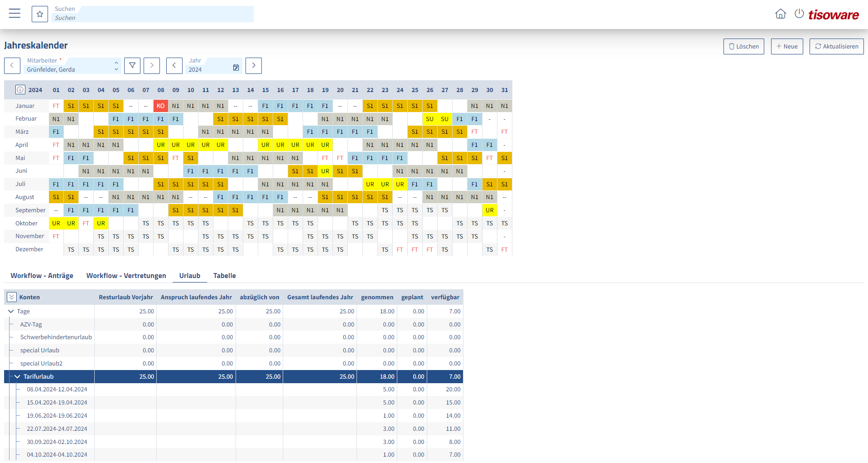Collapse all rows icon beside Konten
This screenshot has height=463, width=868.
point(12,297)
